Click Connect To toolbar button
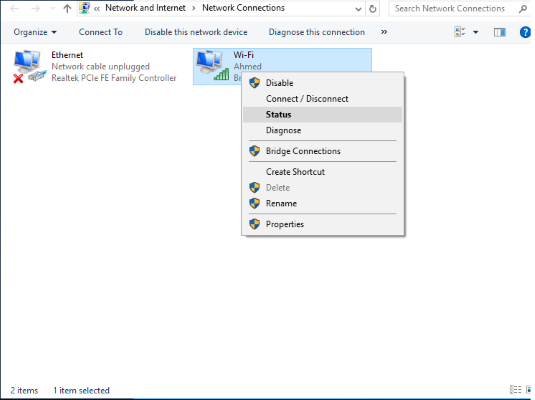This screenshot has width=535, height=400. click(101, 32)
